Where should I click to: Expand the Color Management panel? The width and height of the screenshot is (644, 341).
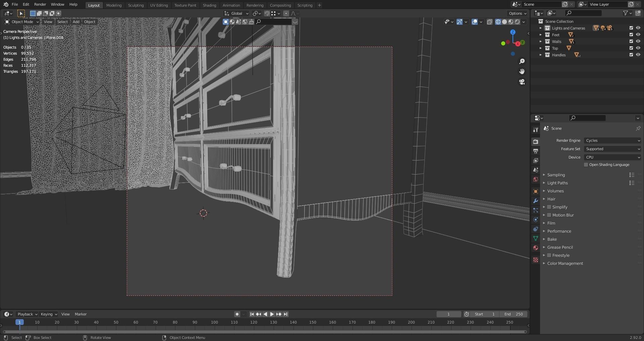point(544,264)
